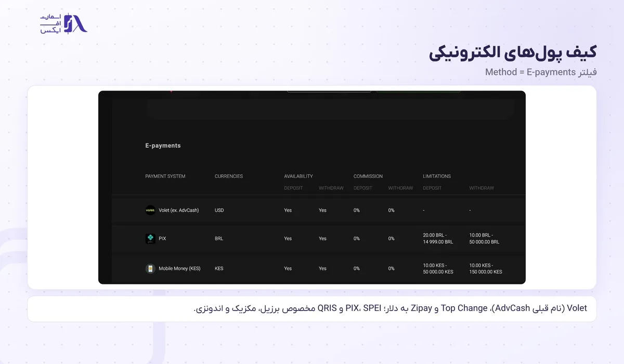Click the AVAILABILITY column header
The image size is (624, 364).
click(x=298, y=176)
